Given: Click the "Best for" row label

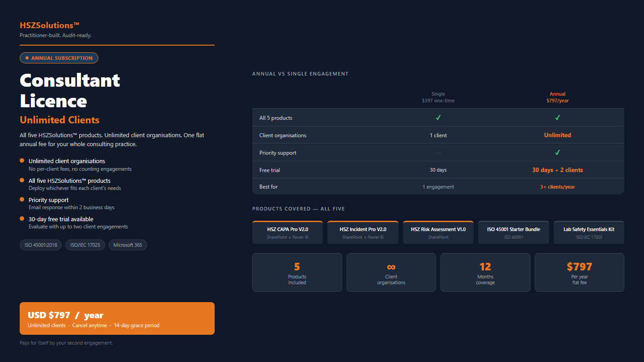Looking at the screenshot, I should click(x=268, y=187).
